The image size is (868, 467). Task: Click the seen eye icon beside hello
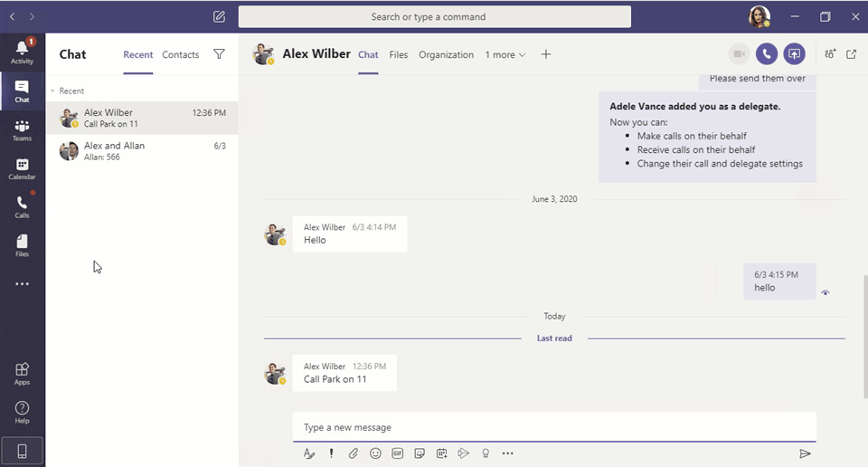pyautogui.click(x=826, y=293)
